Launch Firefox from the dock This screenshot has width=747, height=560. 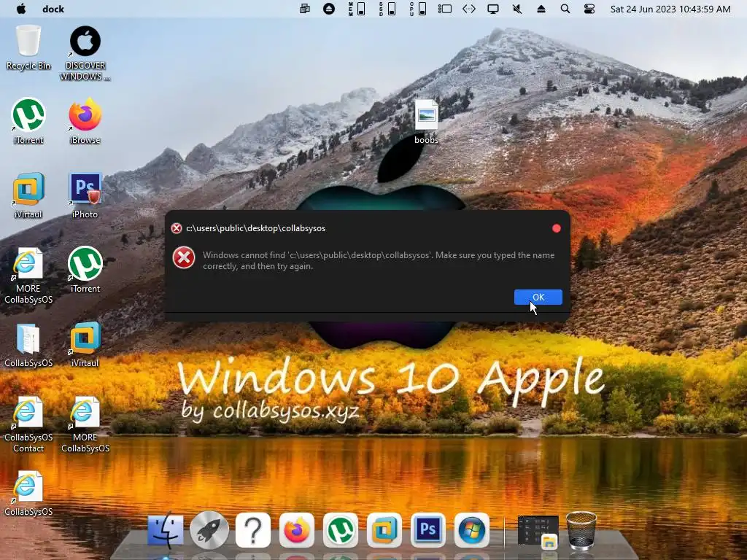pyautogui.click(x=296, y=530)
